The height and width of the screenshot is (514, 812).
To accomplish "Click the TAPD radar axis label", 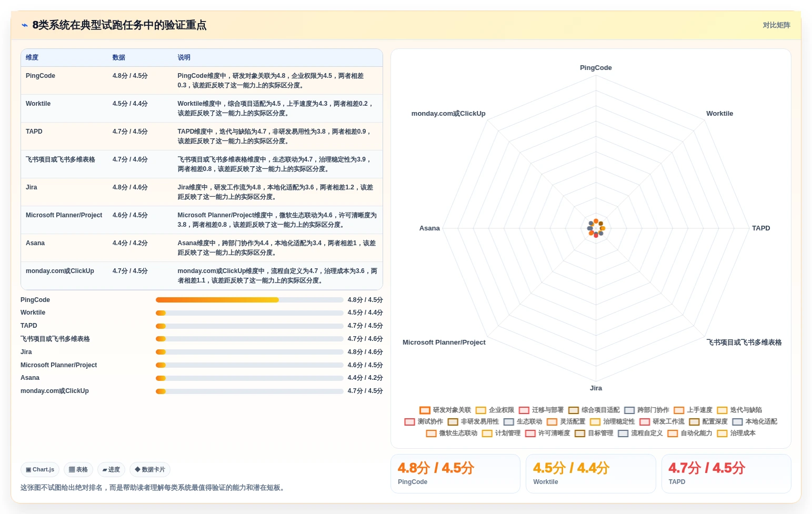I will 761,228.
